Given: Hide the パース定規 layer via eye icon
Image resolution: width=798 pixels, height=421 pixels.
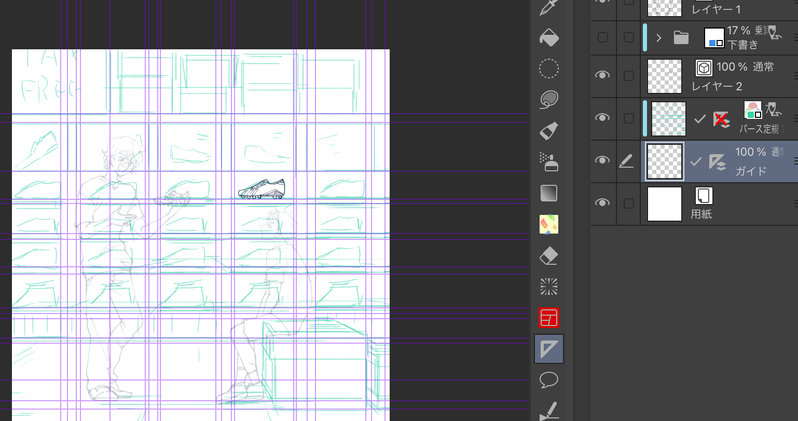Looking at the screenshot, I should (603, 118).
